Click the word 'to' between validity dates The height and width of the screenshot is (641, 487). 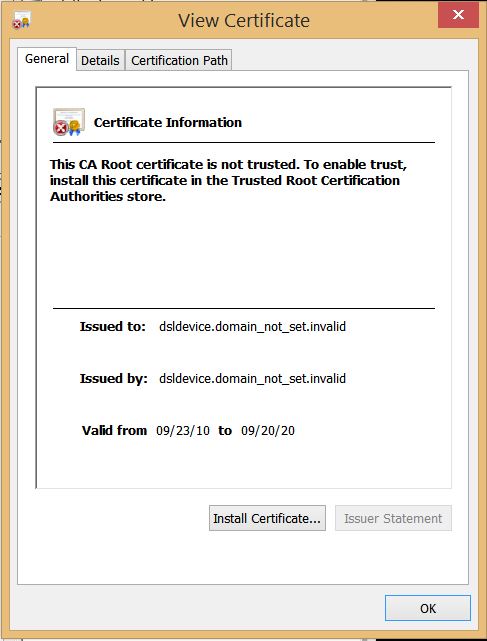[225, 430]
